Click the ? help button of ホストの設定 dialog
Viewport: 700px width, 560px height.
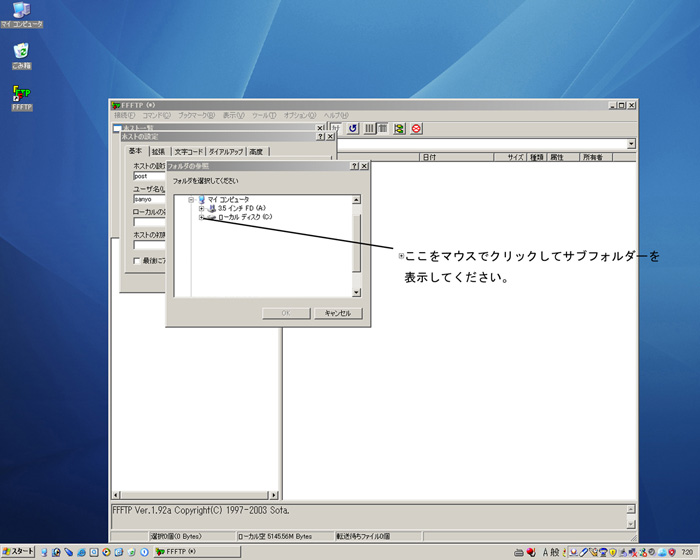pos(320,137)
